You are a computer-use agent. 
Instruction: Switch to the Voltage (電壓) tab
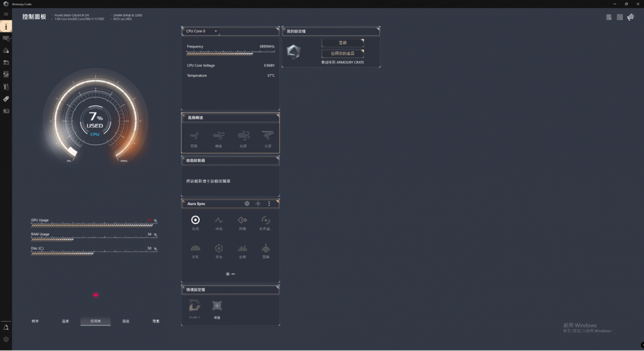155,321
